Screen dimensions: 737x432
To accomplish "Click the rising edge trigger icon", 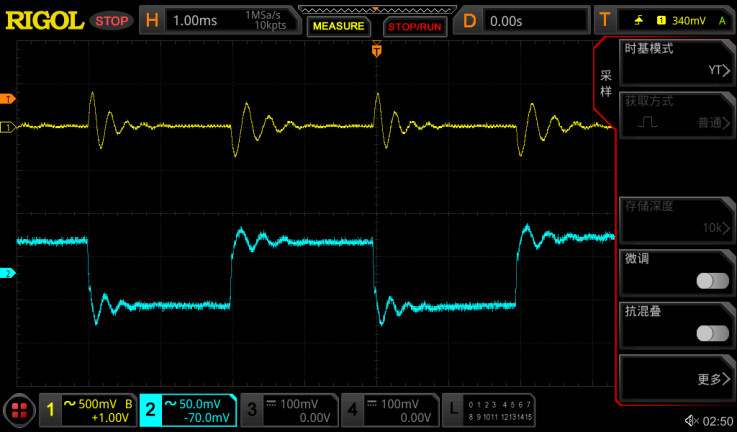I will pyautogui.click(x=638, y=20).
